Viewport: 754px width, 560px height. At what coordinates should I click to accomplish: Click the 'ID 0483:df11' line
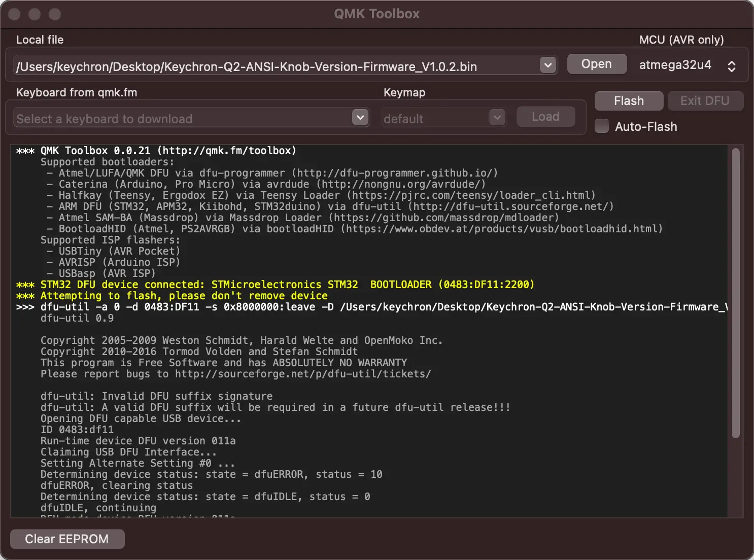click(x=77, y=430)
